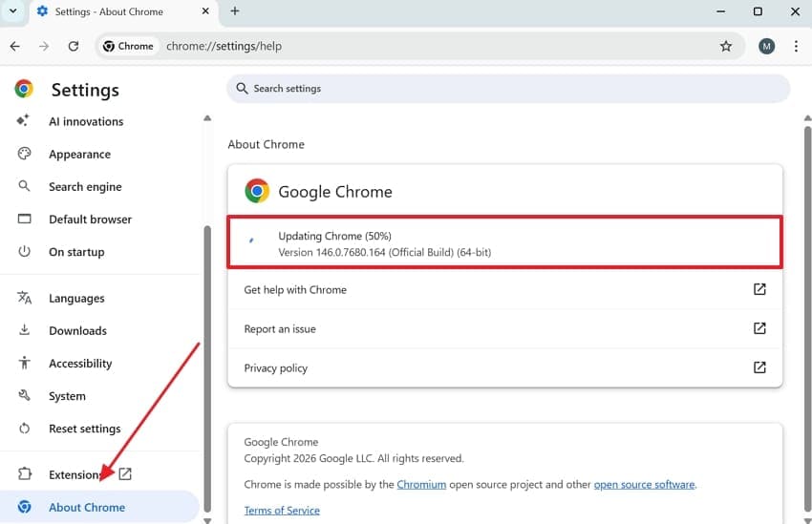
Task: Open the tab search dropdown arrow
Action: [13, 10]
